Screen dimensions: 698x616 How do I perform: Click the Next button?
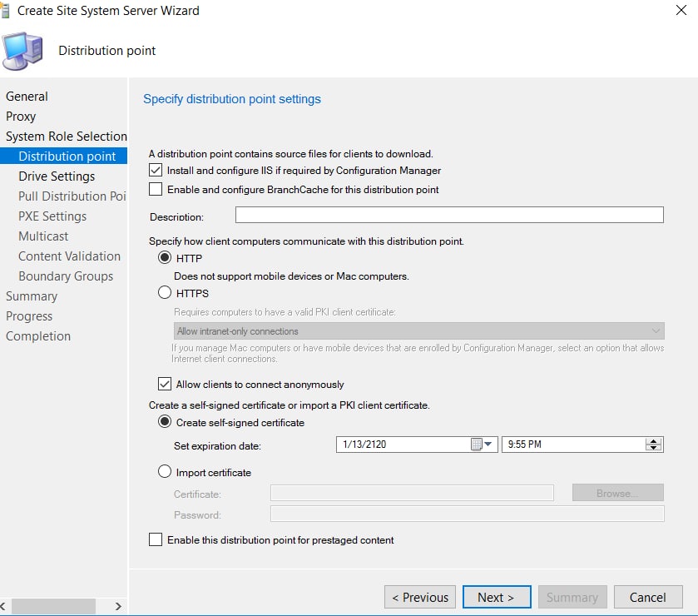tap(497, 597)
